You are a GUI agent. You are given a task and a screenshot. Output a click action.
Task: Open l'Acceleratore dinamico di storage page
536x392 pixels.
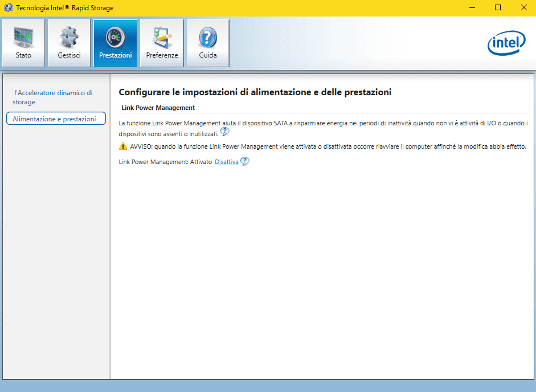coord(52,97)
